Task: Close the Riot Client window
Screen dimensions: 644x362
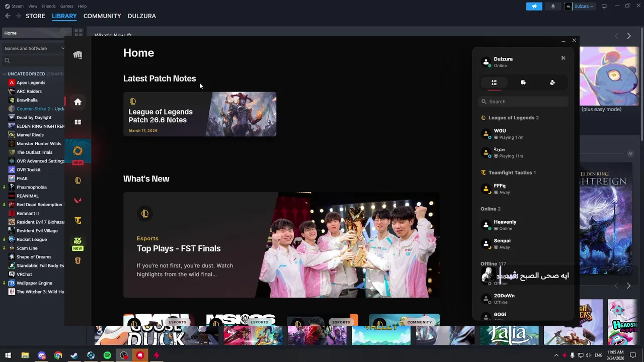Action: point(574,40)
